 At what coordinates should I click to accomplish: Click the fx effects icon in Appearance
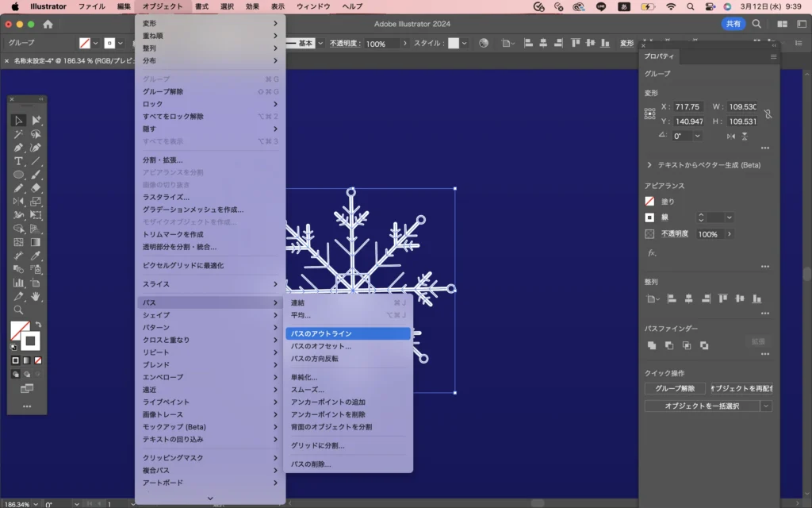[652, 252]
